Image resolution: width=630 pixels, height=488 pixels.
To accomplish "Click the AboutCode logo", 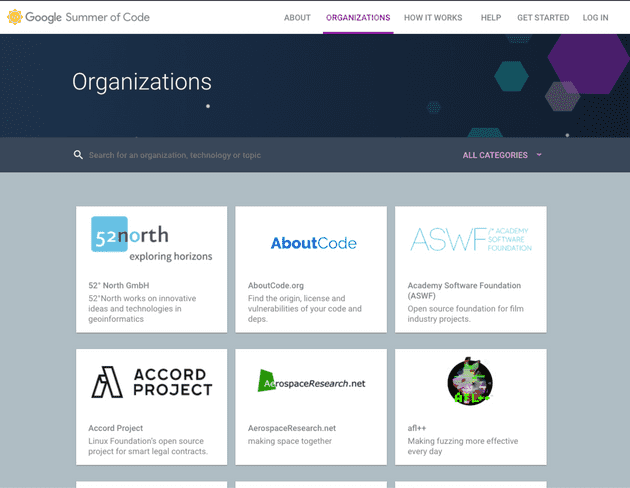I will [311, 243].
